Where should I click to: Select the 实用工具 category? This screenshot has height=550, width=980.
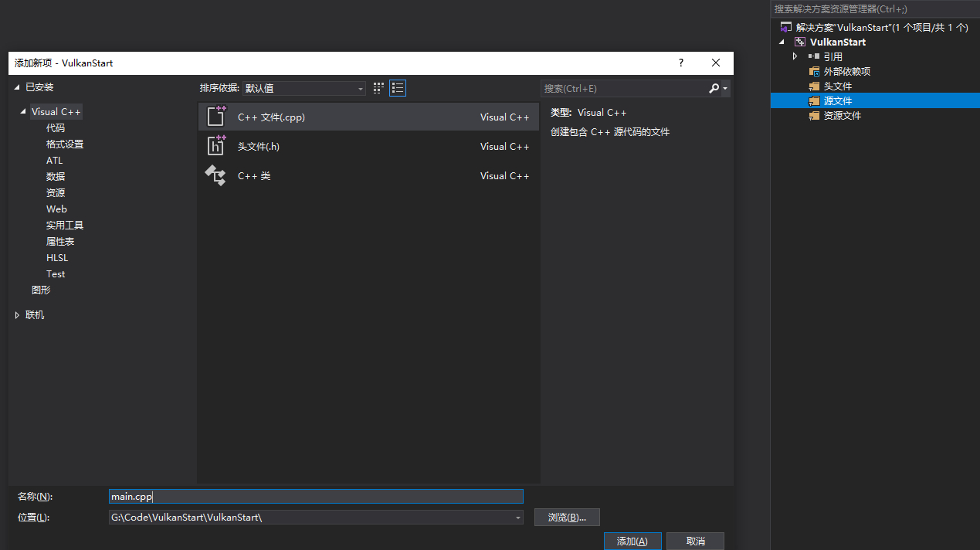tap(65, 226)
